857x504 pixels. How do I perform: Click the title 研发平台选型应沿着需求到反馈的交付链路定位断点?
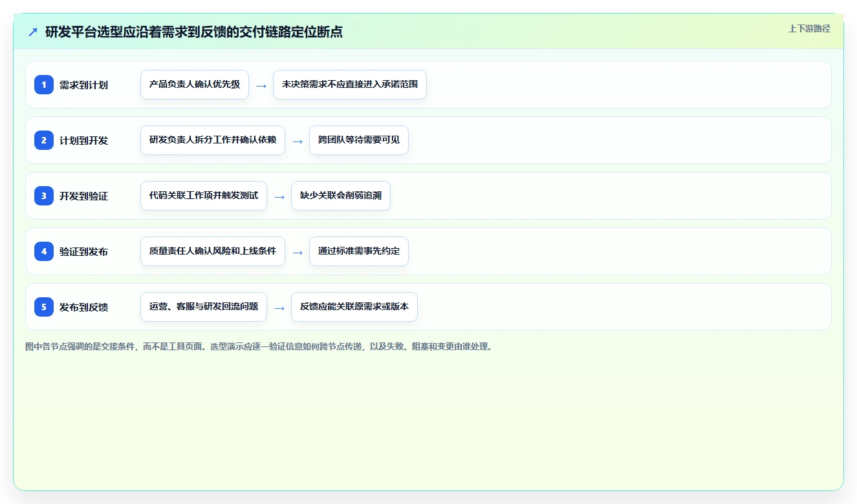[x=194, y=32]
